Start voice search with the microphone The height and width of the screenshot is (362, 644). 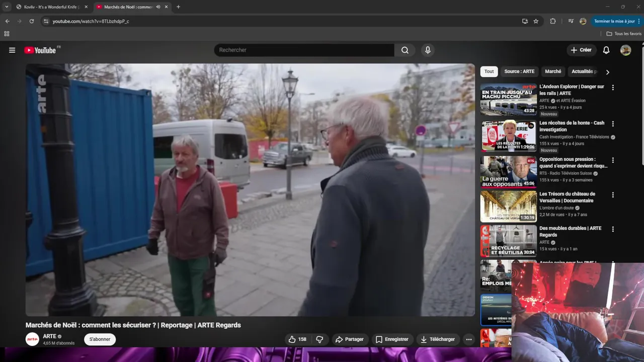click(x=428, y=50)
